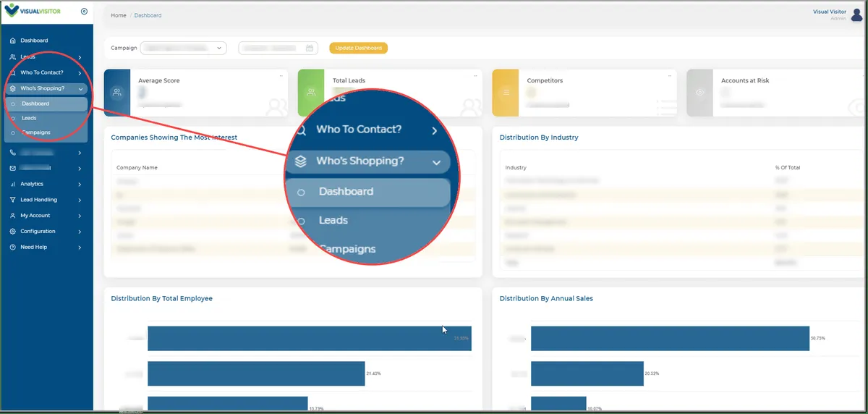The height and width of the screenshot is (414, 868).
Task: Click the calendar icon in date field
Action: 310,48
